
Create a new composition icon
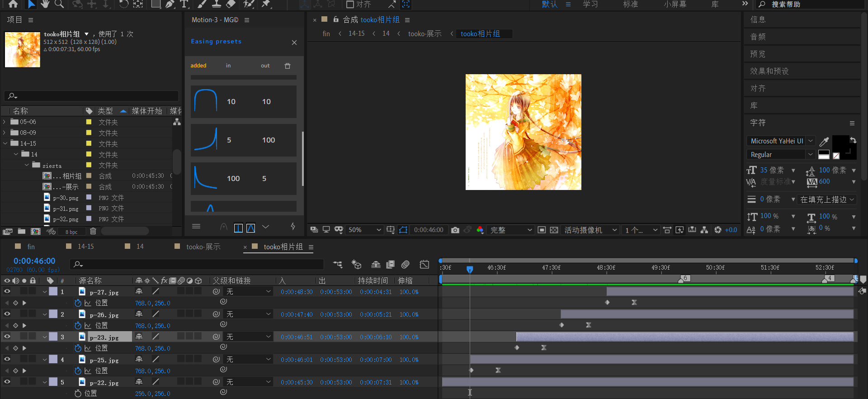pos(36,231)
